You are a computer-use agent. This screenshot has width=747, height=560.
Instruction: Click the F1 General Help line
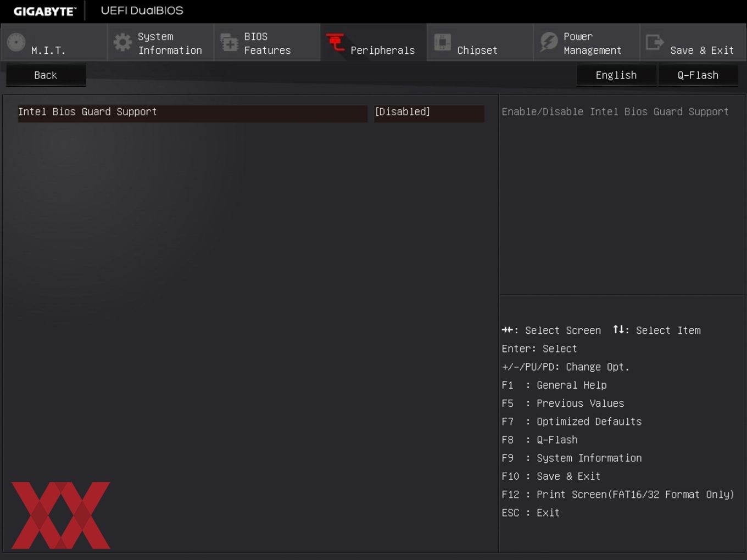coord(554,385)
